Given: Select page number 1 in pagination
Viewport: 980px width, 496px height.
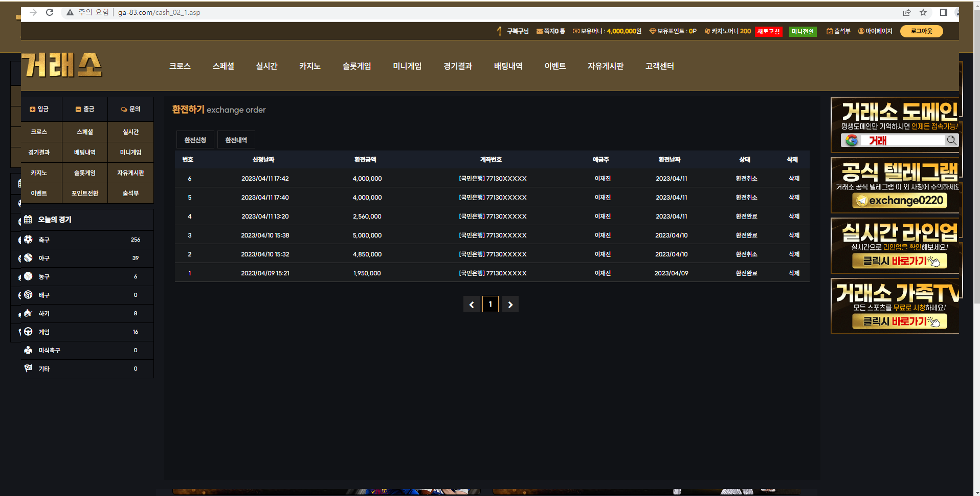Looking at the screenshot, I should pos(491,305).
